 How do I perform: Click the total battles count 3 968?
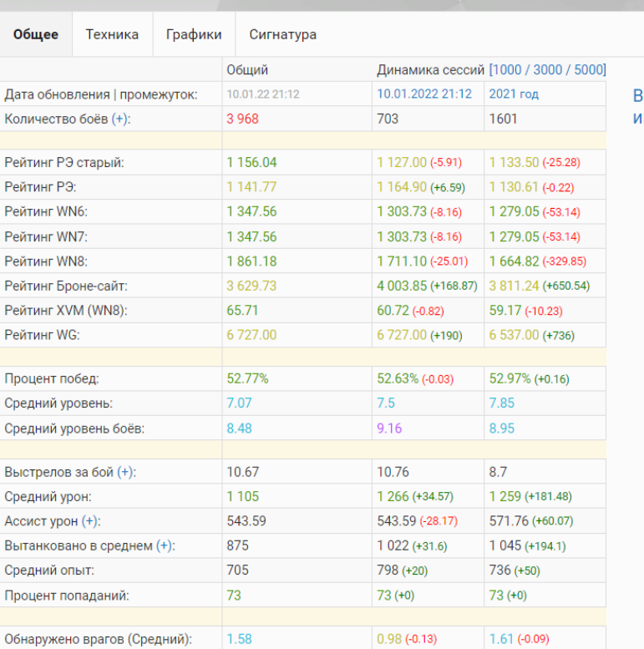coord(243,119)
